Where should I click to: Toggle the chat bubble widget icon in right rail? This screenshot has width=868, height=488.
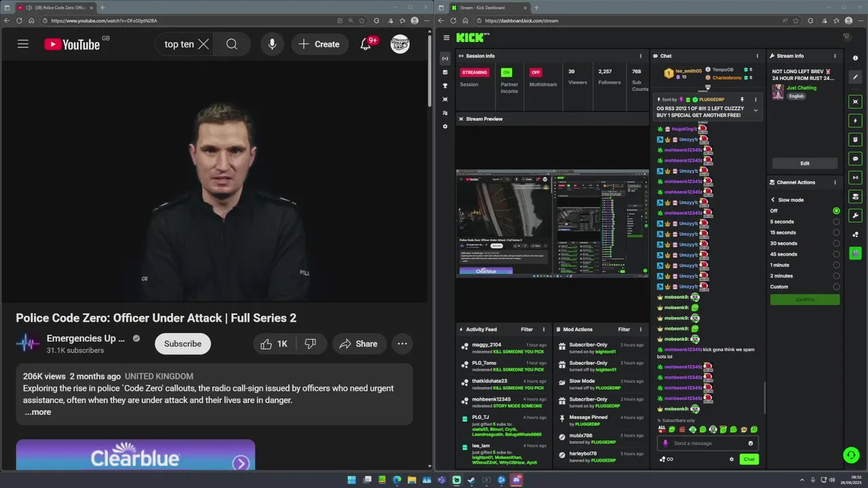855,159
